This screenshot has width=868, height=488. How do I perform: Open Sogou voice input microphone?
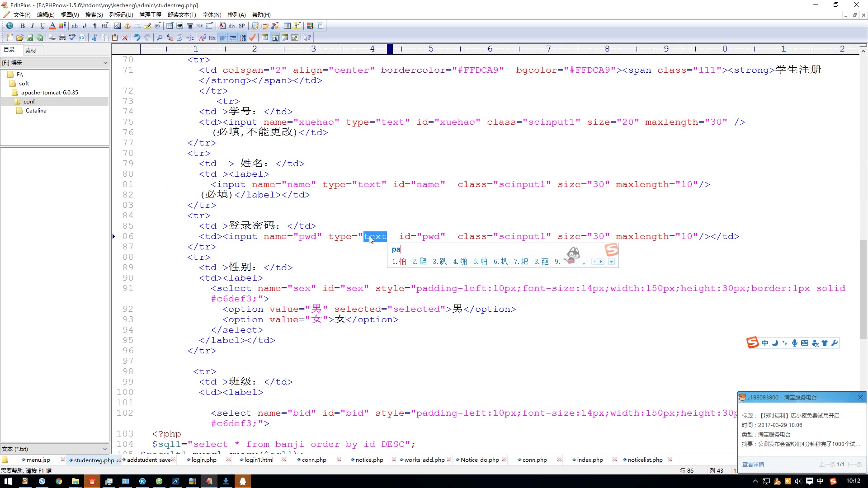pos(794,343)
